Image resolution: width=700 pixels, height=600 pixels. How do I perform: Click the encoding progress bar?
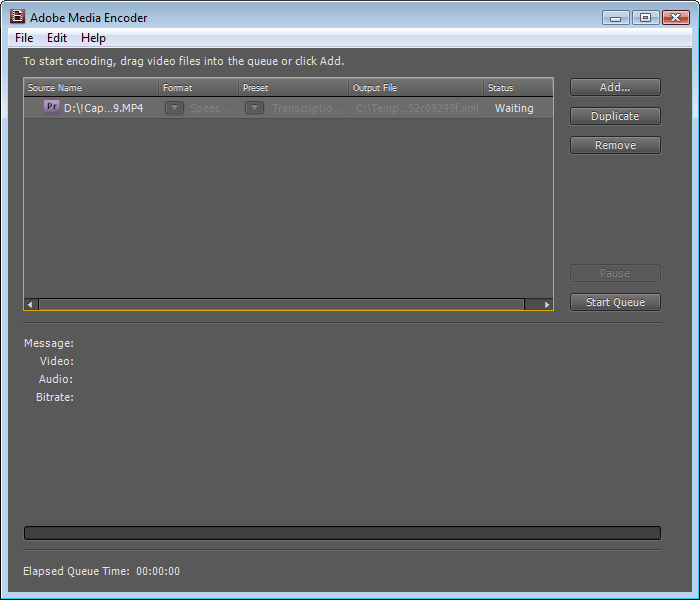(342, 533)
